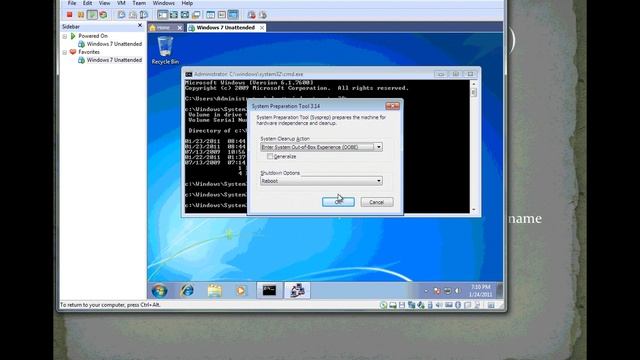
Task: Click the Full Screen toolbar icon
Action: point(185,15)
